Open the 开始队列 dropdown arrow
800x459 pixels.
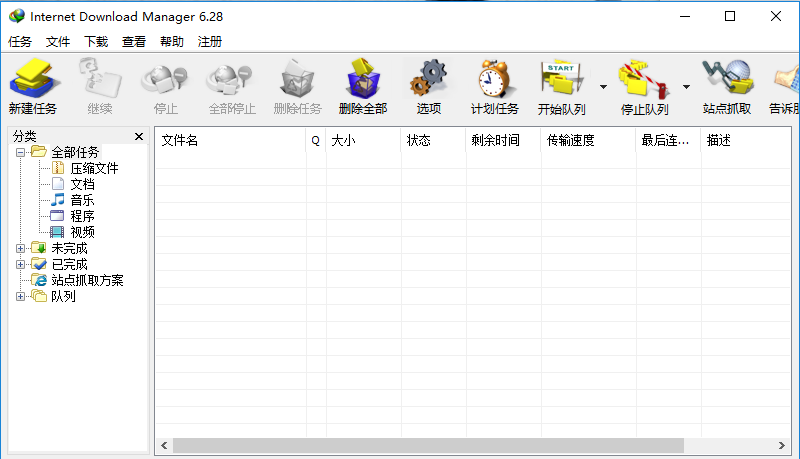(x=604, y=87)
